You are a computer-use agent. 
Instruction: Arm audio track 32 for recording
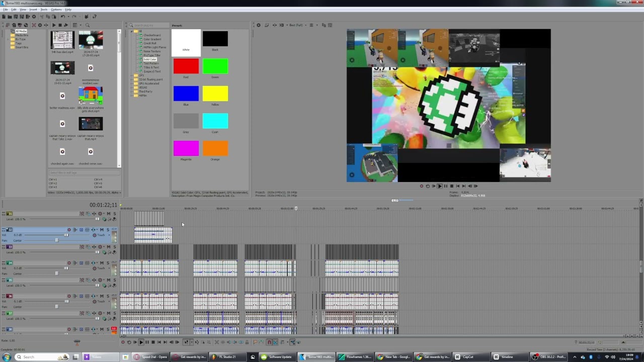69,230
